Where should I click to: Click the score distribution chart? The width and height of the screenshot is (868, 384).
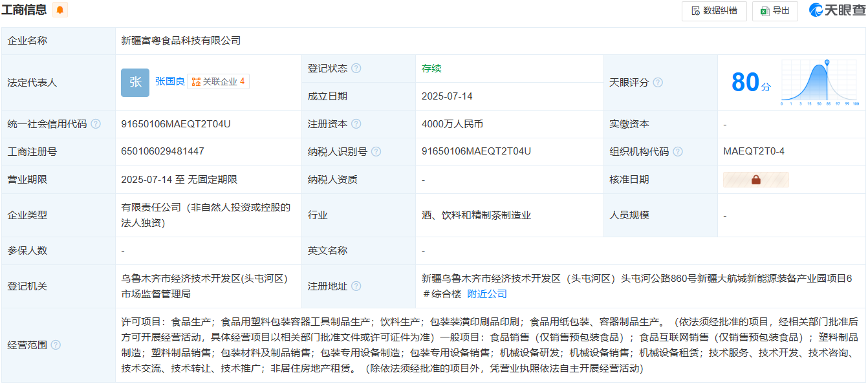(x=819, y=82)
